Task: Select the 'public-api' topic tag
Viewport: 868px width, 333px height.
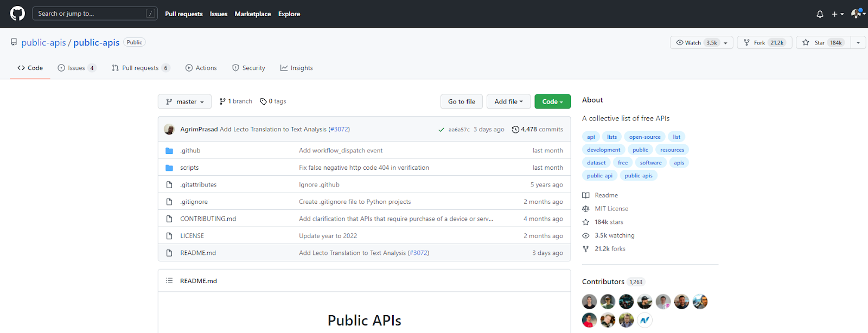Action: tap(599, 176)
